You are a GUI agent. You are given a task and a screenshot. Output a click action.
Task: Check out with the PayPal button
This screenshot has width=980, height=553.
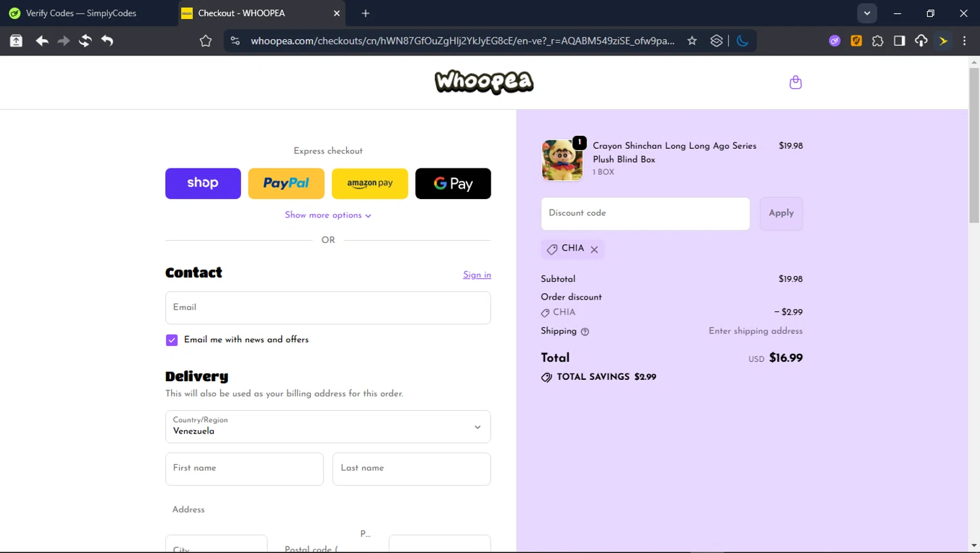click(x=286, y=183)
